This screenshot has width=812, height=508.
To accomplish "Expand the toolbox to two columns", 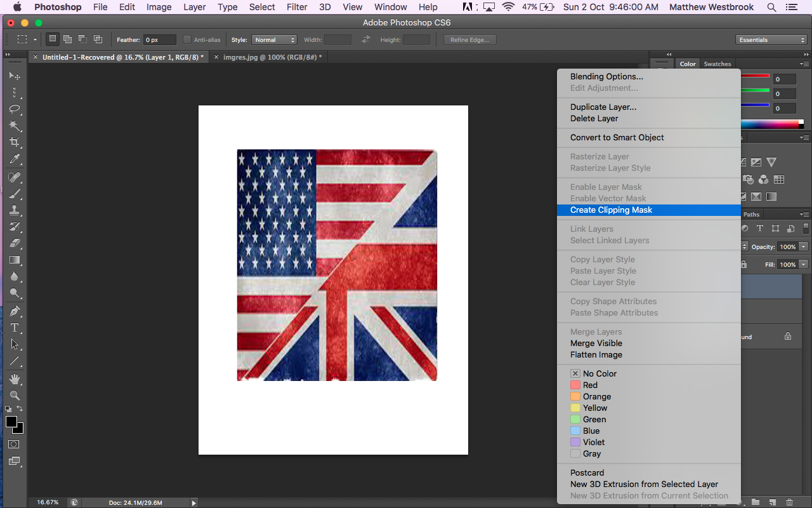I will (8, 55).
